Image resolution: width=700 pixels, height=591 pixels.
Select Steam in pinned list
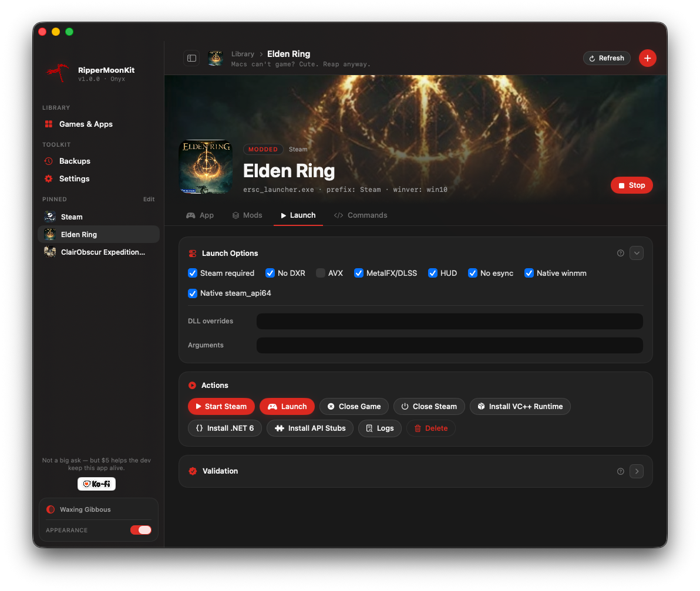99,217
